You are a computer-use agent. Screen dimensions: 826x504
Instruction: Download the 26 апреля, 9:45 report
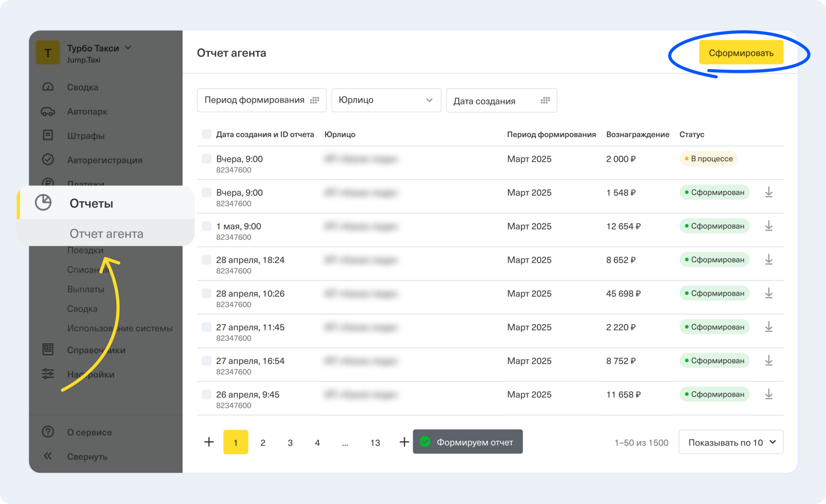(x=768, y=394)
